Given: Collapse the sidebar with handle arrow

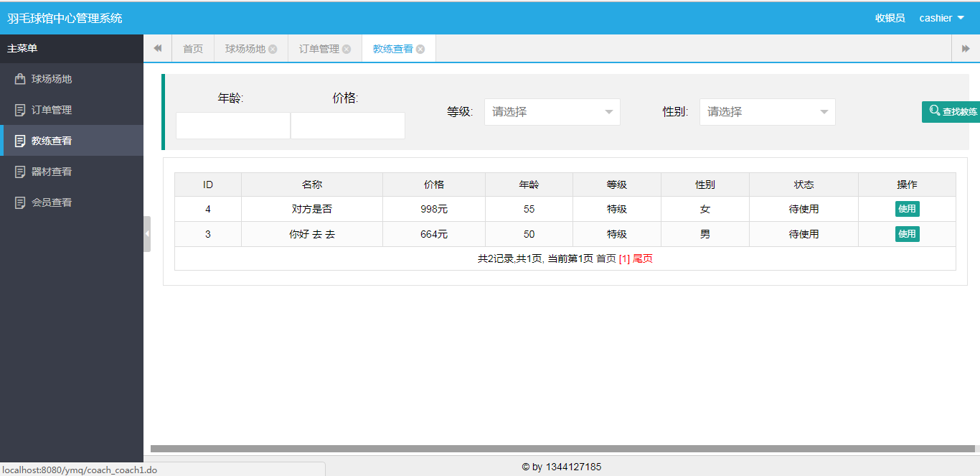Looking at the screenshot, I should pos(147,234).
